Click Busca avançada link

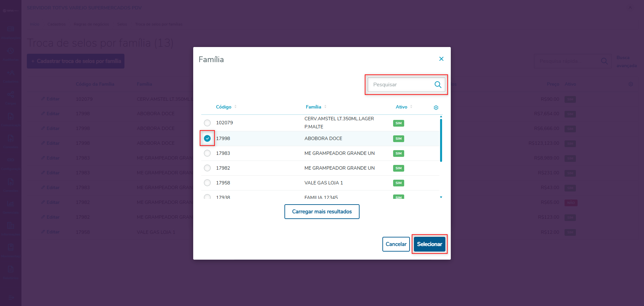point(627,61)
